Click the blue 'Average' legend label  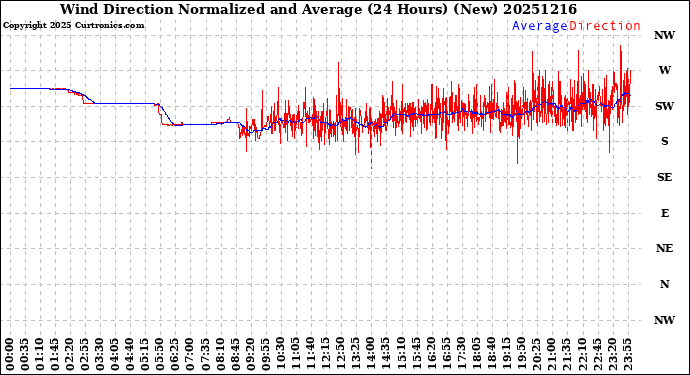540,26
